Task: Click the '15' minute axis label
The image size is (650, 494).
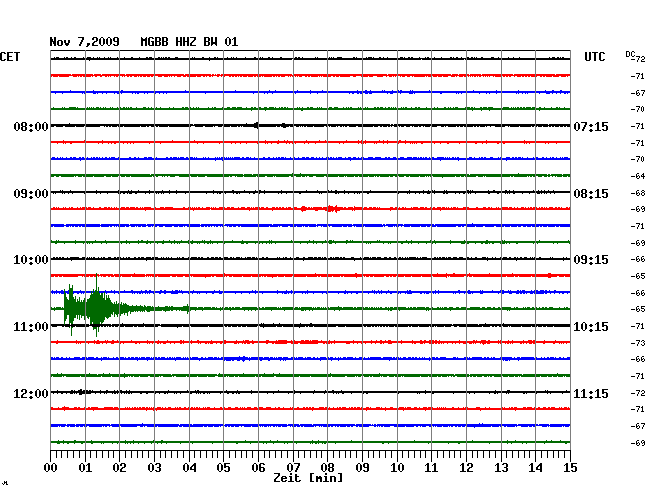Action: coord(570,467)
